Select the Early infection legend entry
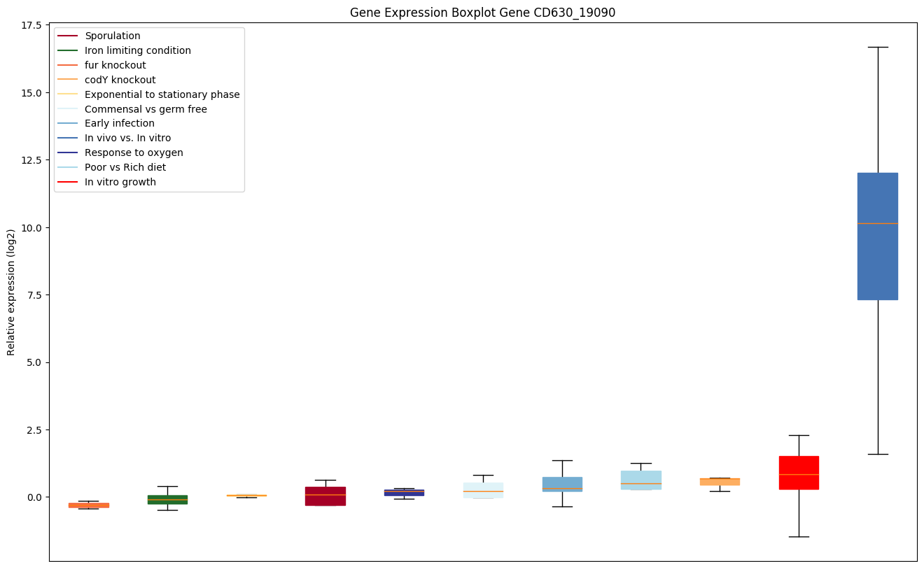Image resolution: width=924 pixels, height=568 pixels. [x=119, y=124]
